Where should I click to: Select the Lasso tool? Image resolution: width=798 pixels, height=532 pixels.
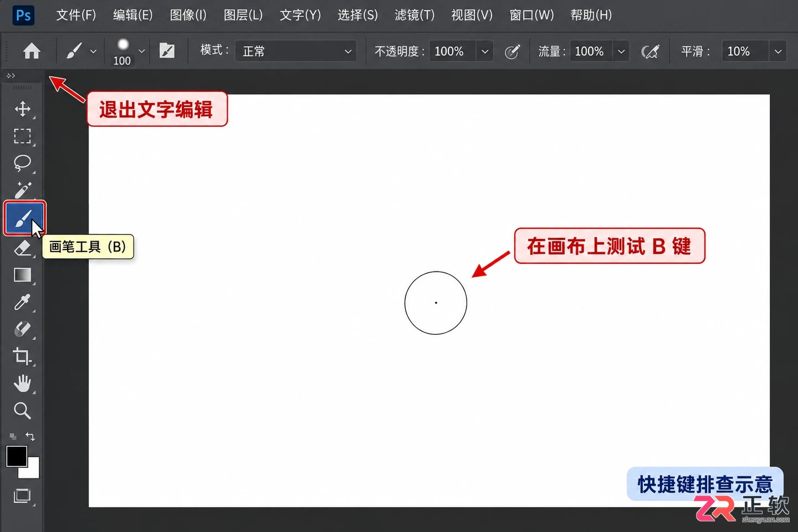pos(22,163)
